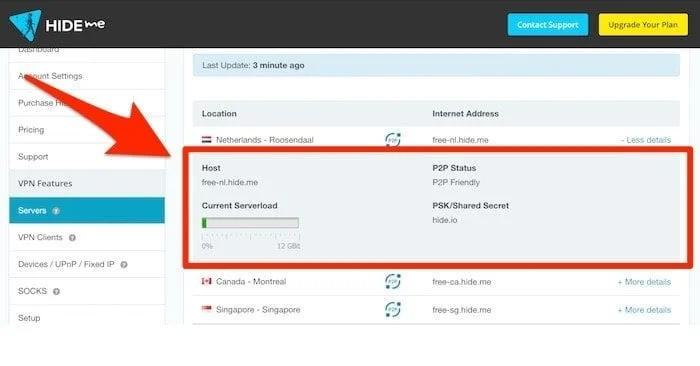This screenshot has height=366, width=700.
Task: Click the P2P Friendly status text
Action: [456, 183]
